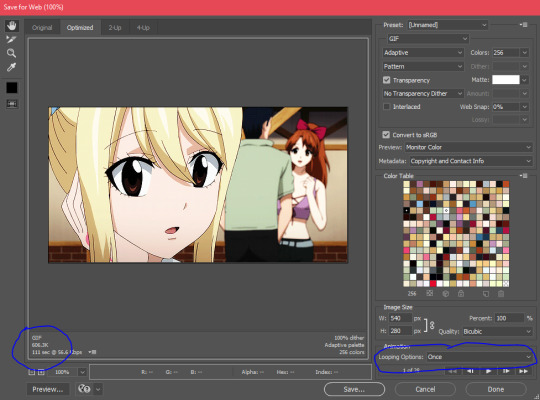Toggle slices visibility icon

click(12, 104)
